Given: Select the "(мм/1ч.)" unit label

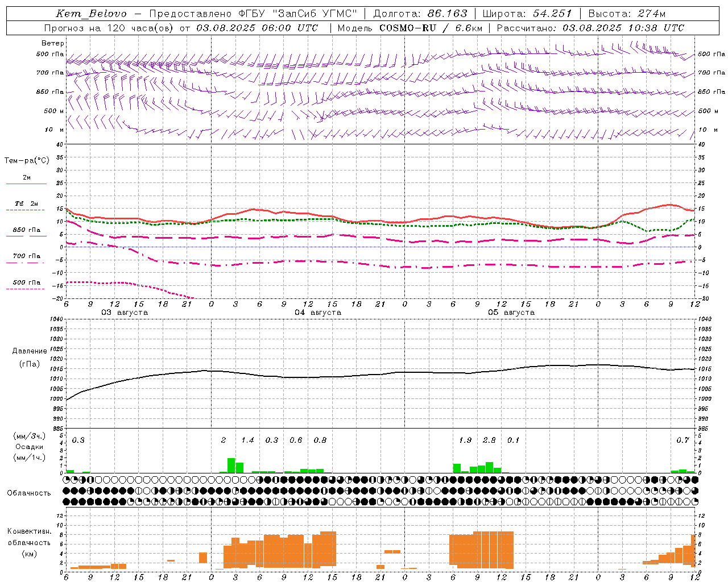Looking at the screenshot, I should pyautogui.click(x=29, y=458).
